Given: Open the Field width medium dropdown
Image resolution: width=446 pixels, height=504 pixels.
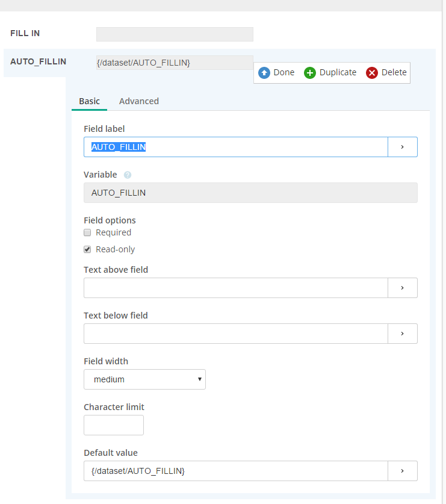Looking at the screenshot, I should [x=144, y=379].
